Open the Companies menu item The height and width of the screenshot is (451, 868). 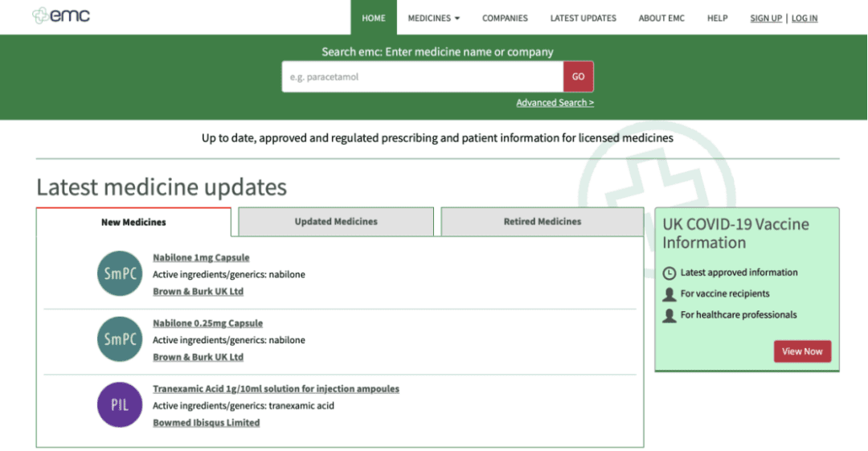point(505,18)
